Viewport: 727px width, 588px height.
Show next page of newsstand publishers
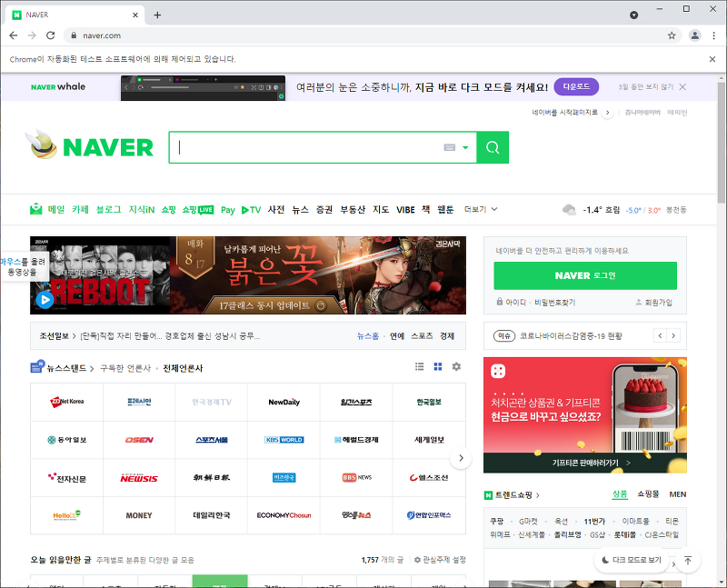tap(461, 458)
